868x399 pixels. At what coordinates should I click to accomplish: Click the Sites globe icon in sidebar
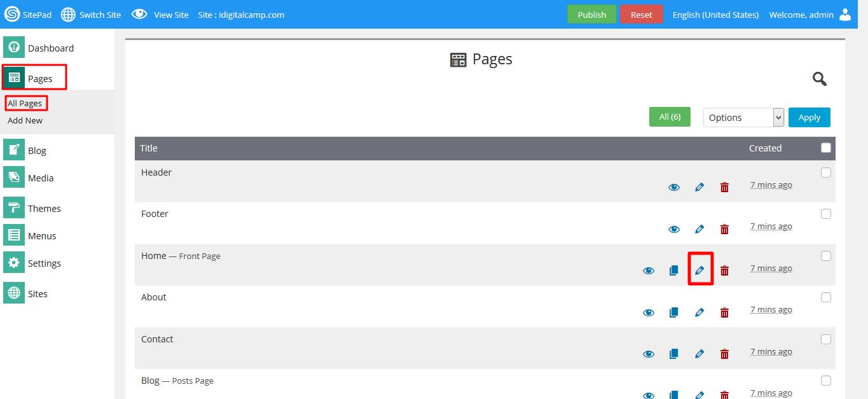[14, 293]
